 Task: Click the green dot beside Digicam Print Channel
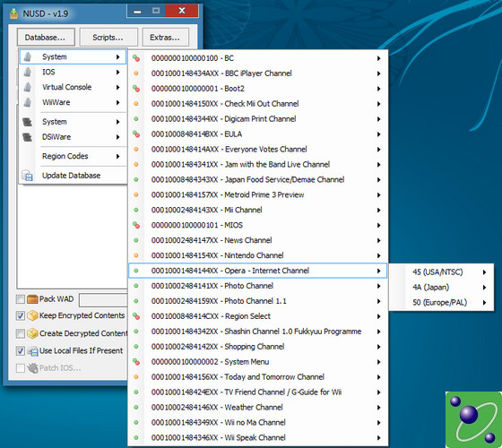coord(136,119)
